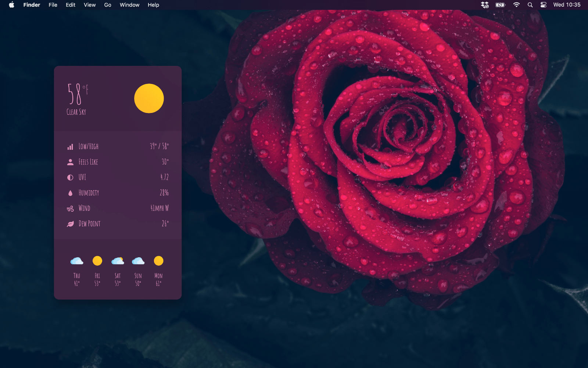Click the UVI half-circle icon
588x368 pixels.
pos(70,177)
